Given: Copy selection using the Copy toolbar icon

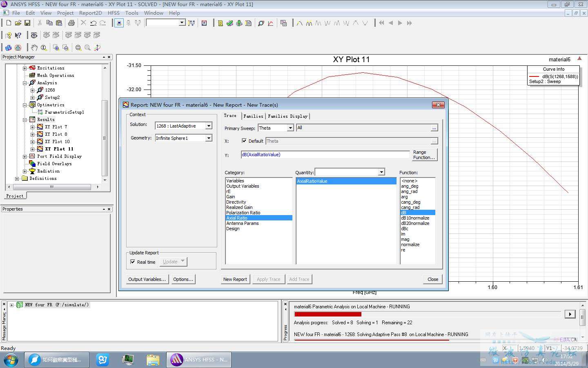Looking at the screenshot, I should point(49,23).
